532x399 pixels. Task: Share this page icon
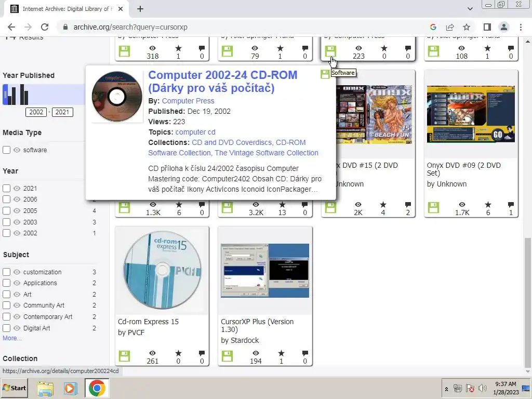tap(450, 27)
